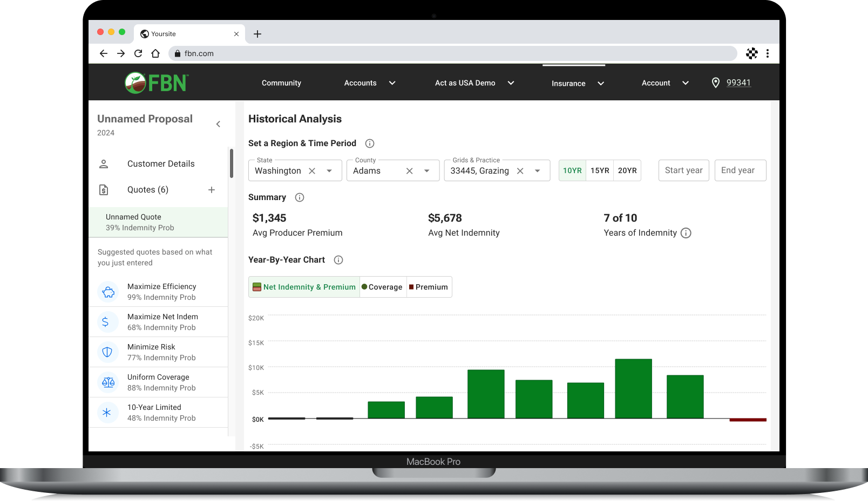Select the 20YR time period
Image resolution: width=868 pixels, height=501 pixels.
pyautogui.click(x=627, y=170)
